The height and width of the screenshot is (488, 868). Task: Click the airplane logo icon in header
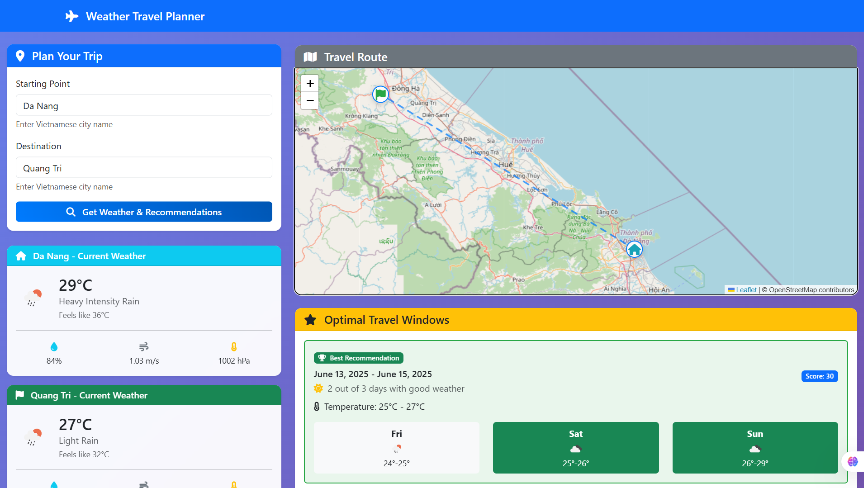coord(72,16)
